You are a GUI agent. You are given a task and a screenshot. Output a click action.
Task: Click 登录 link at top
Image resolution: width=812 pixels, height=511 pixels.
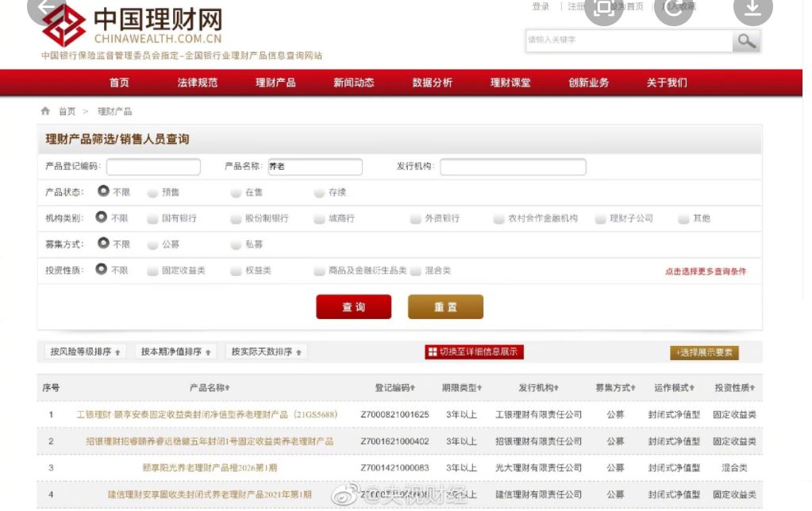[541, 6]
